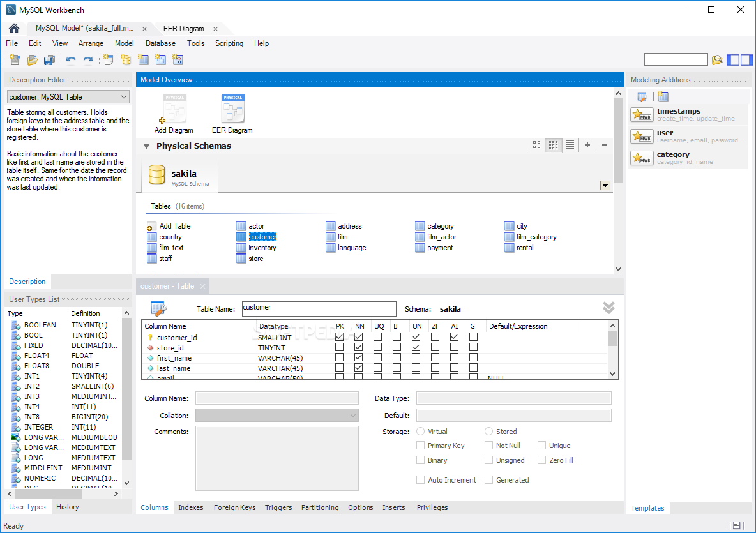Image resolution: width=756 pixels, height=533 pixels.
Task: Open output icon in status bar
Action: coord(736,525)
